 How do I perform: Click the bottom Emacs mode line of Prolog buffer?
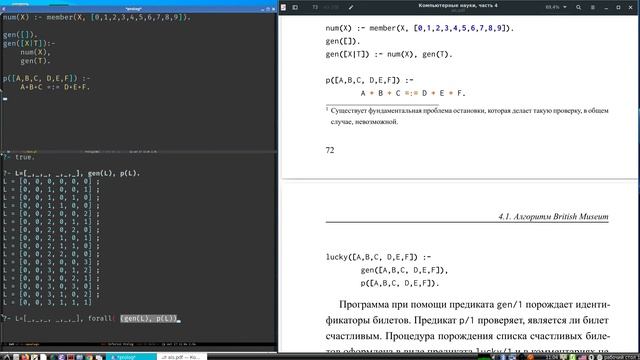tap(139, 344)
